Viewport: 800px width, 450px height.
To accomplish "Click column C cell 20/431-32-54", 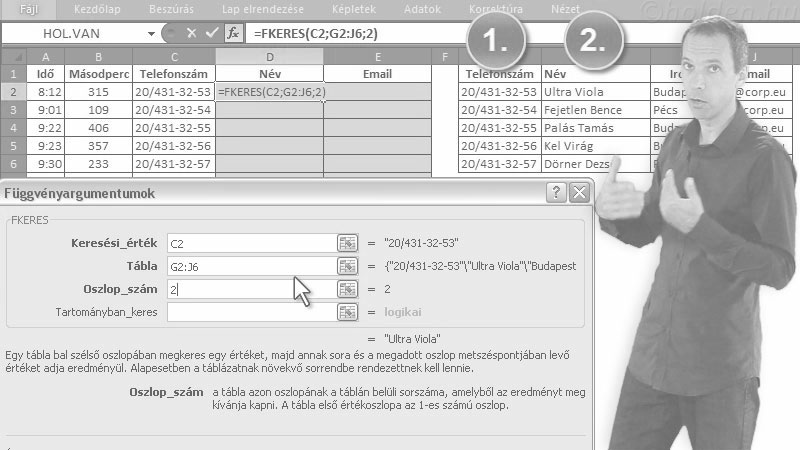I will click(174, 110).
